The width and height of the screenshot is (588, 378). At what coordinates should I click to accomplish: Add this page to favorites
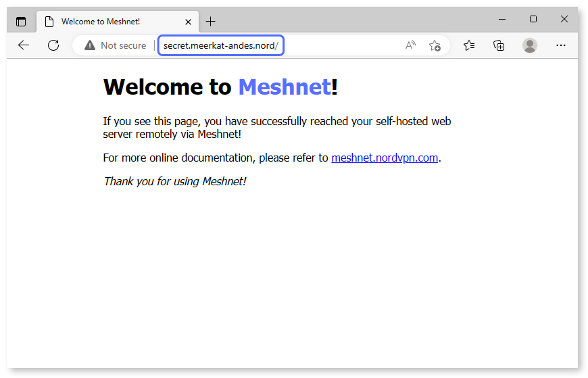[435, 45]
